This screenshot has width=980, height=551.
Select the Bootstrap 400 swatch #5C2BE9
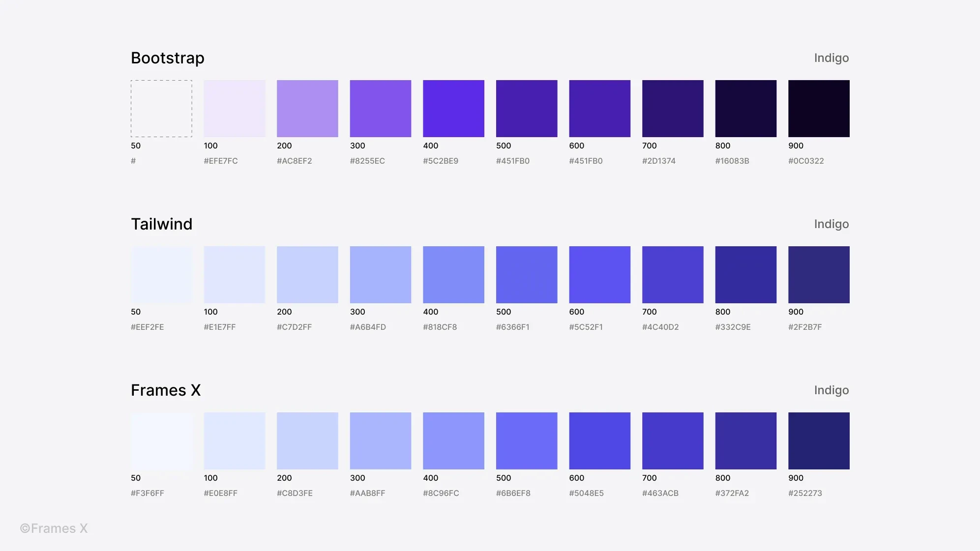coord(453,109)
